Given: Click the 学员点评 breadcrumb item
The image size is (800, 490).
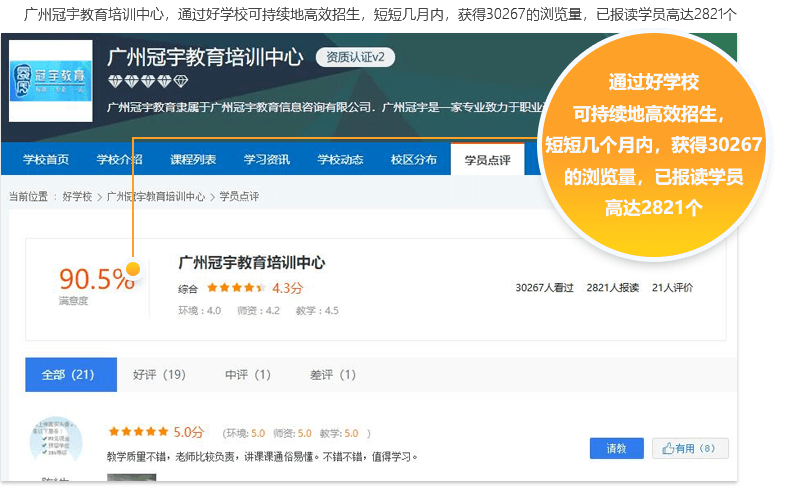Looking at the screenshot, I should click(x=239, y=197).
